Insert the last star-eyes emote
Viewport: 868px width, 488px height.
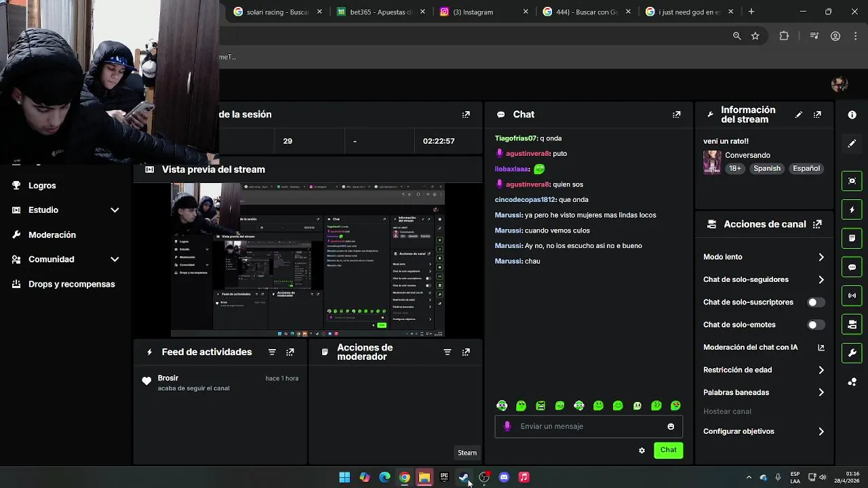tap(675, 406)
